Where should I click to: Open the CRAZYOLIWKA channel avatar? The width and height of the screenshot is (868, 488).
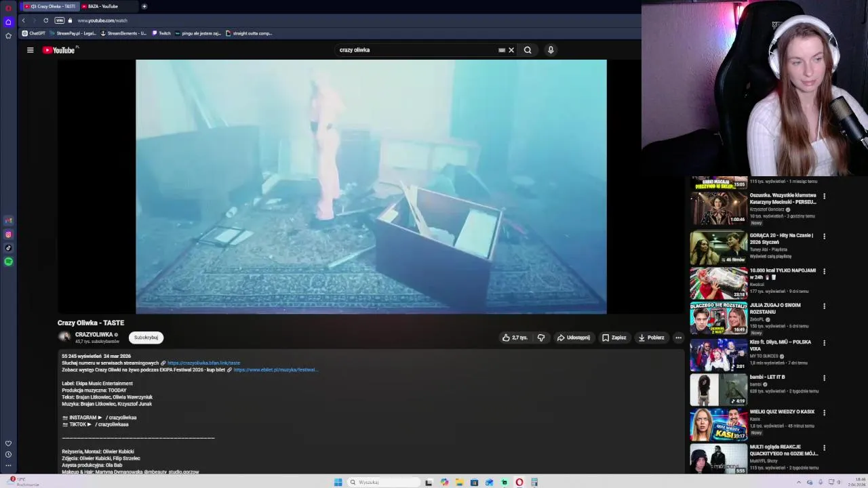pos(64,337)
